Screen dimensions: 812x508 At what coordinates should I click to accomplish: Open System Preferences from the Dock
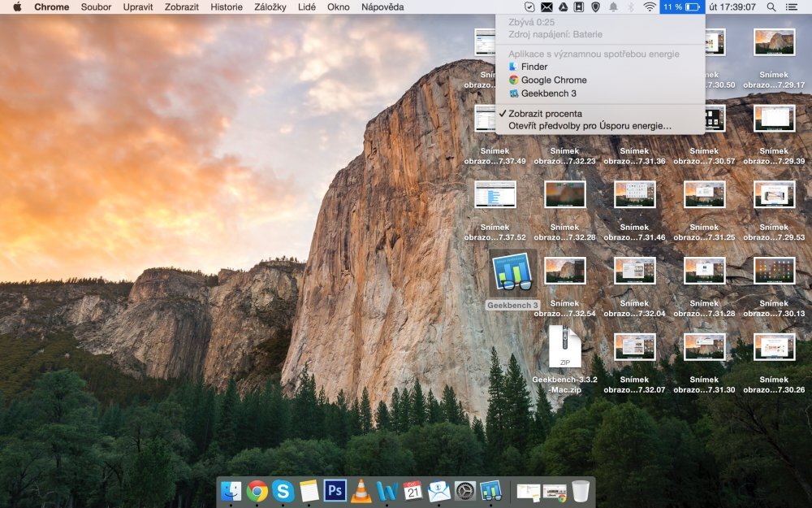[x=464, y=492]
